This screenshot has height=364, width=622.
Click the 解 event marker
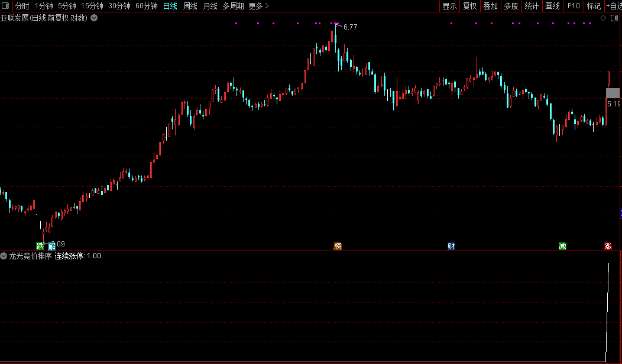click(x=52, y=246)
